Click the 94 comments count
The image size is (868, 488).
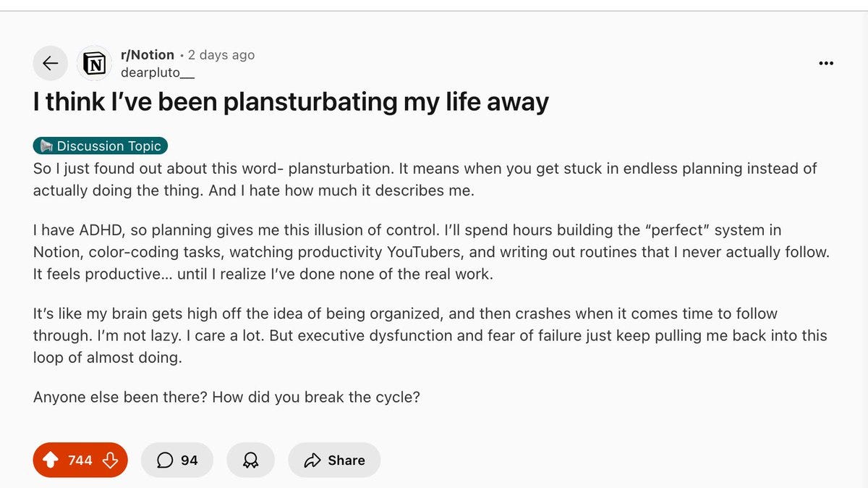pos(189,460)
